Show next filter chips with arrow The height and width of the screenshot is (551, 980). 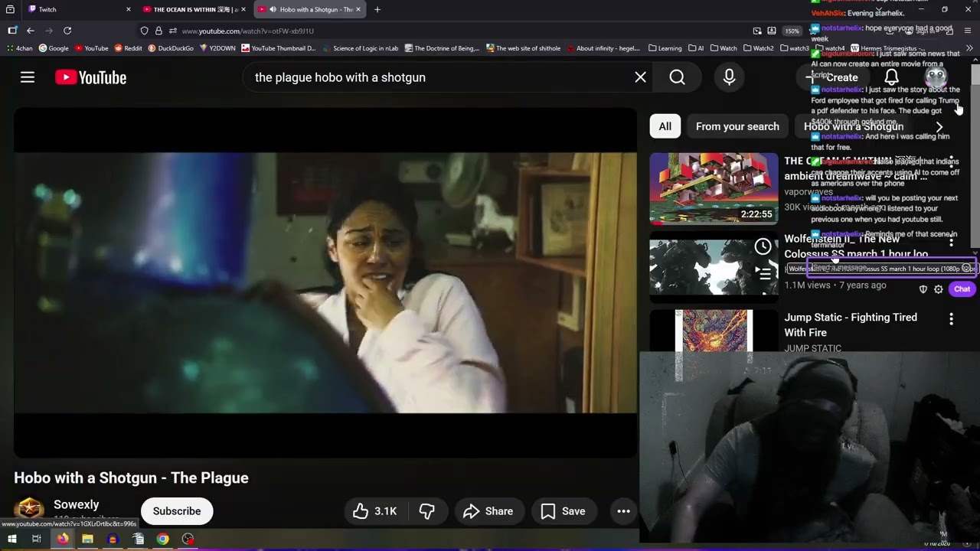pyautogui.click(x=939, y=126)
